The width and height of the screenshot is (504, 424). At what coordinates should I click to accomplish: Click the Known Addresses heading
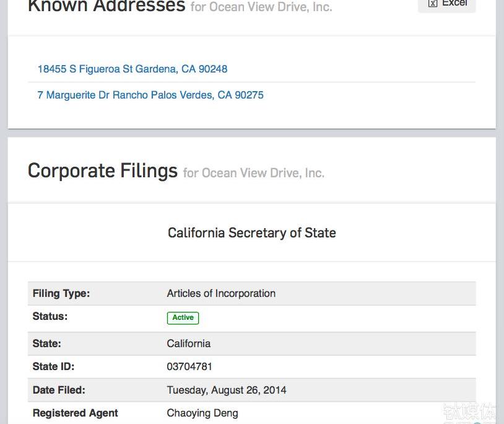[106, 6]
